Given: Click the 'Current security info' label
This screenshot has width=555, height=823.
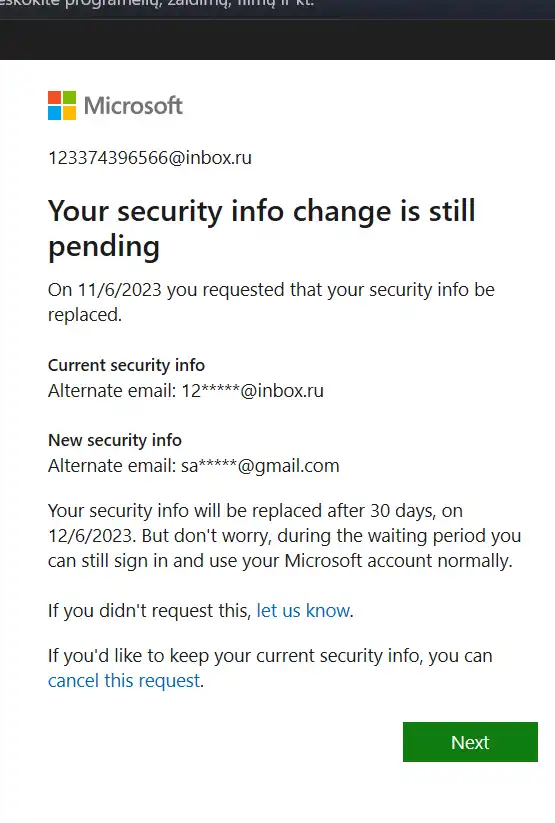Looking at the screenshot, I should 126,365.
